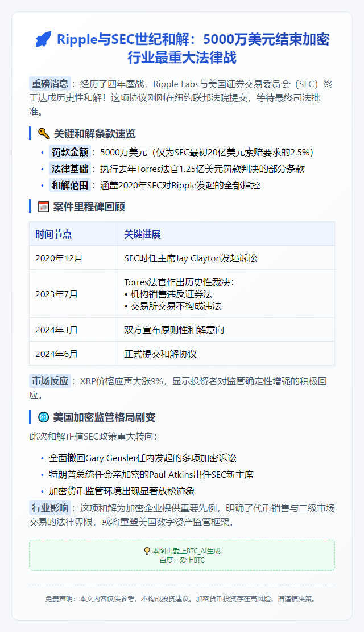Click the Torres法官作出历史性裁决 line

pos(179,282)
